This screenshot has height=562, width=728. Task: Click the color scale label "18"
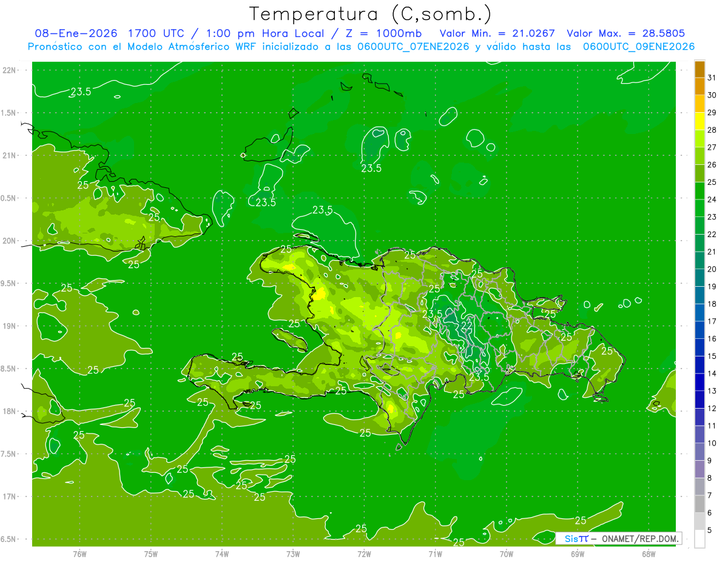click(712, 304)
